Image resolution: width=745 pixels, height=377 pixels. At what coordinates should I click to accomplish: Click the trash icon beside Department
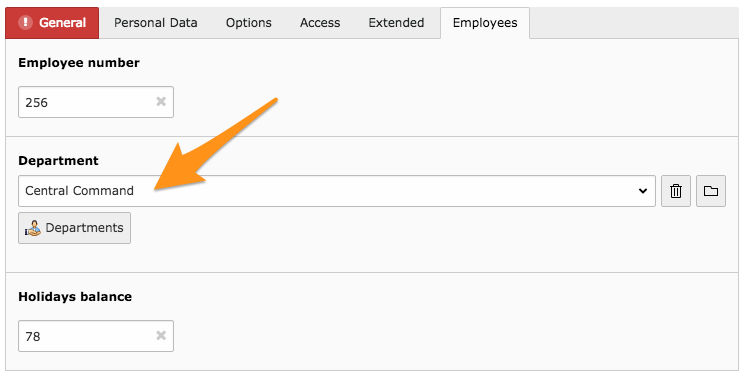(x=676, y=191)
